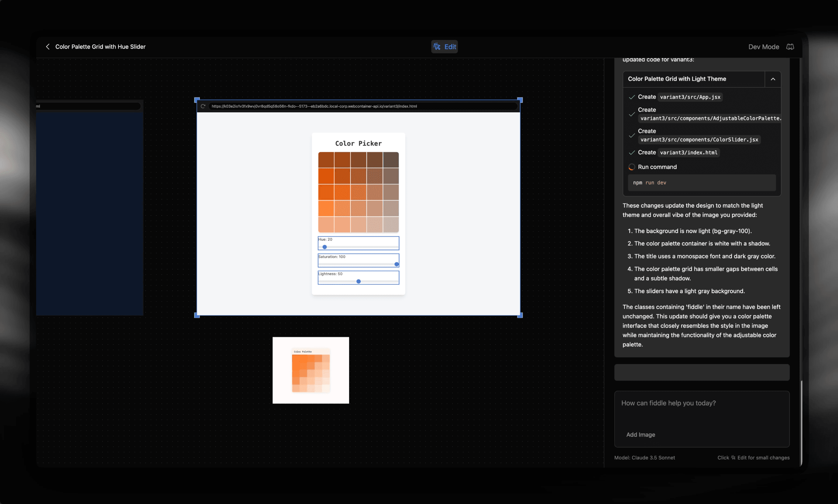Collapse the Color Palette Grid with Light Theme card

click(773, 79)
